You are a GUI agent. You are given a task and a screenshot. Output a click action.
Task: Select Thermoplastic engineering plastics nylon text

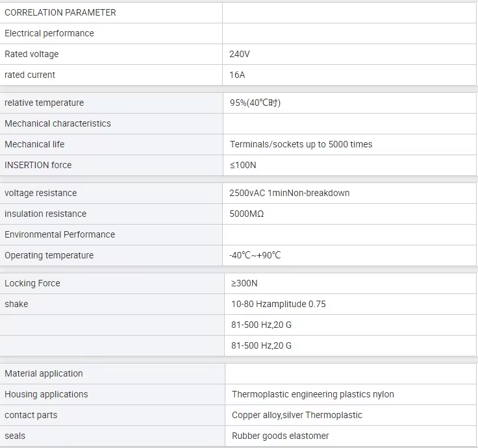point(313,394)
